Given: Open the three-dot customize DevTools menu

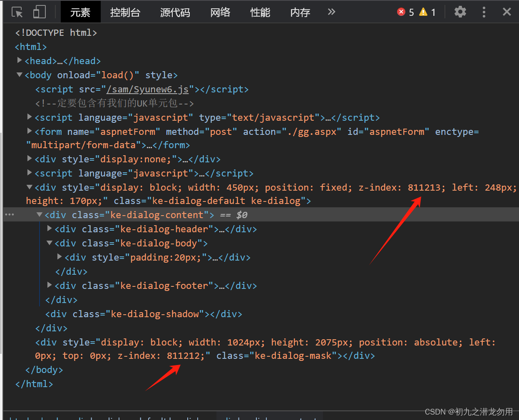Looking at the screenshot, I should point(484,12).
